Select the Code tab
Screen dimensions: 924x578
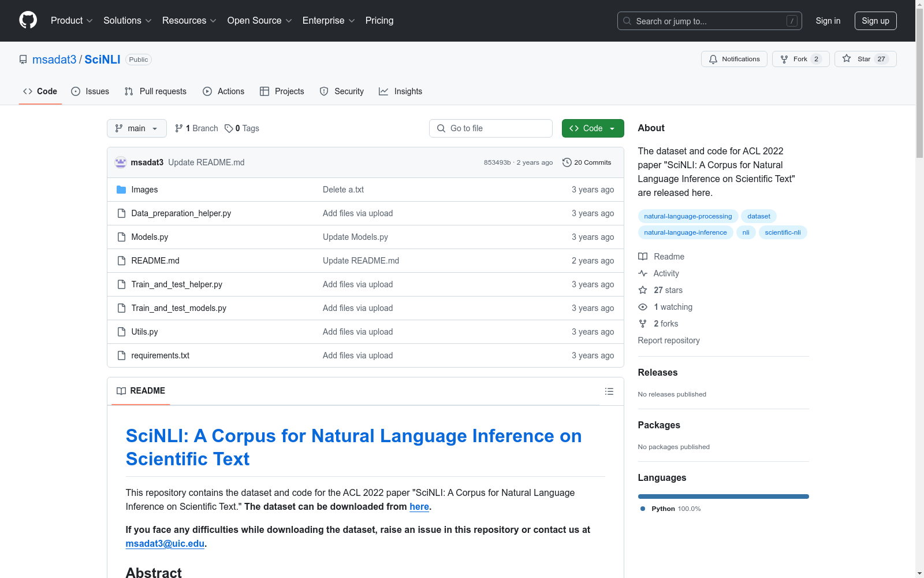tap(40, 91)
